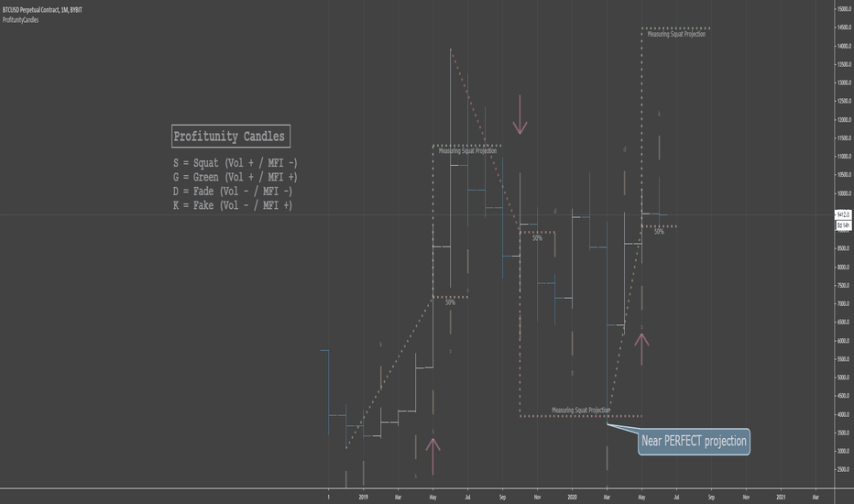Select the 'K = Fake (Vol - / MFI +)' legend line

coord(233,205)
